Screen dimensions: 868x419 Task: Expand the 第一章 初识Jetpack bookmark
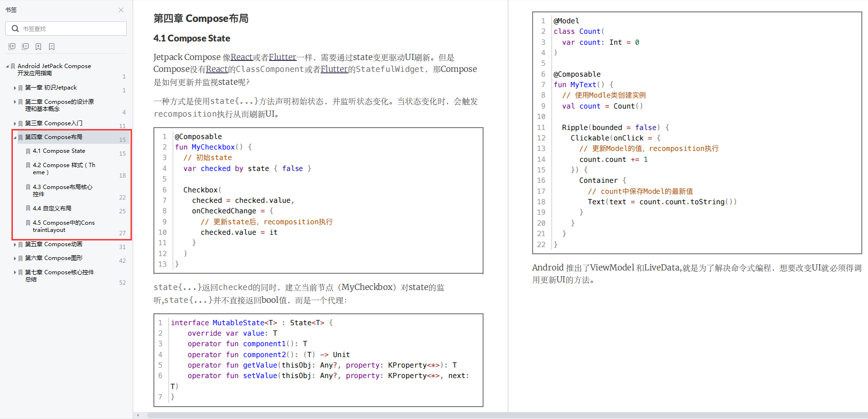(x=15, y=88)
